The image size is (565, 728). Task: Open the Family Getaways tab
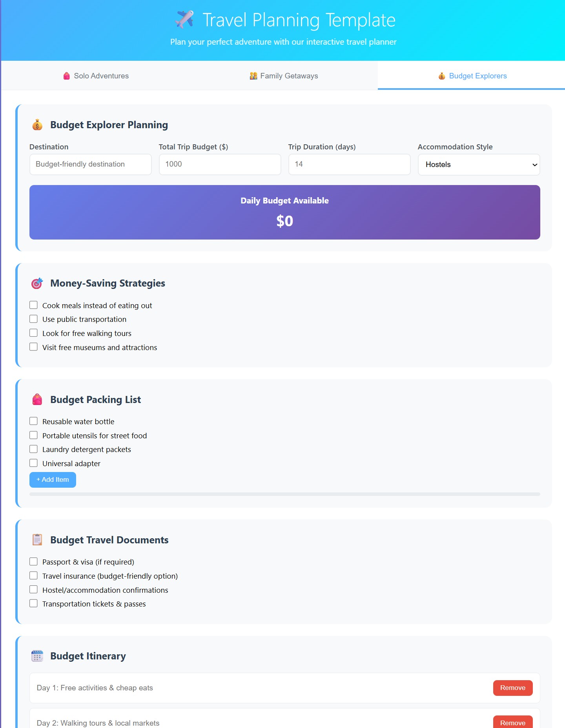coord(283,76)
